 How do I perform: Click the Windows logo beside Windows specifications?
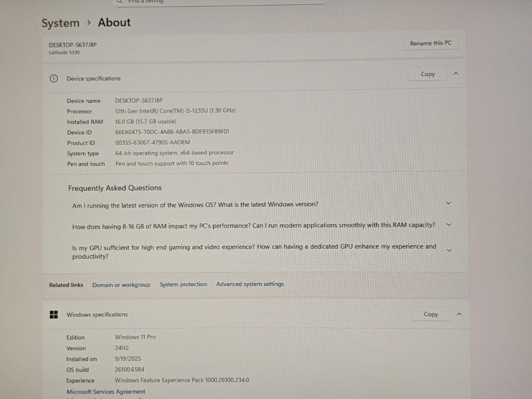click(x=54, y=315)
